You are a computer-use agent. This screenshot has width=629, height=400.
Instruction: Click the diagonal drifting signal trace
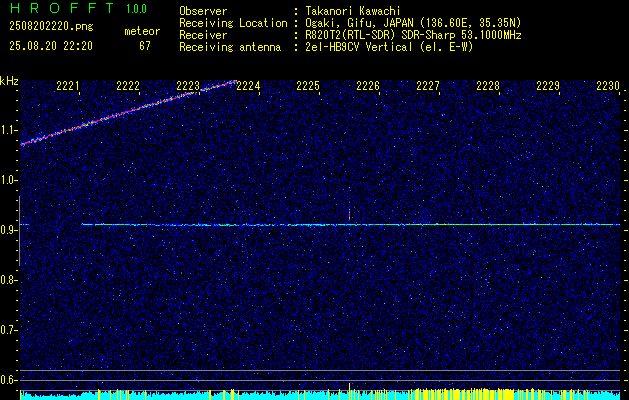point(128,112)
